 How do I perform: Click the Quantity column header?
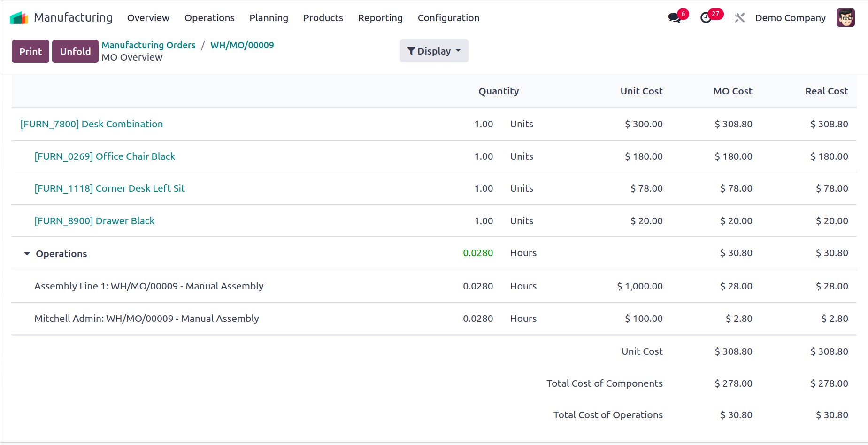point(499,91)
